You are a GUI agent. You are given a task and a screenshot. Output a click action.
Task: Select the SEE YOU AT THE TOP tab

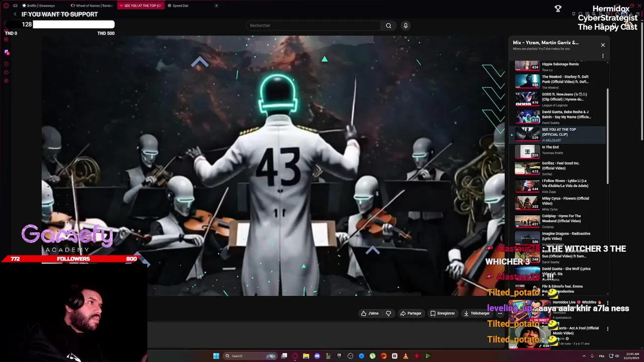click(140, 6)
